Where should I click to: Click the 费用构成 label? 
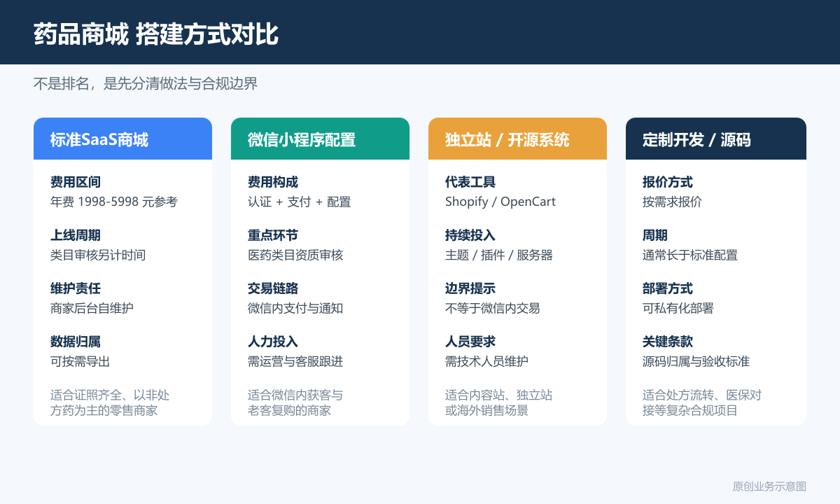273,182
